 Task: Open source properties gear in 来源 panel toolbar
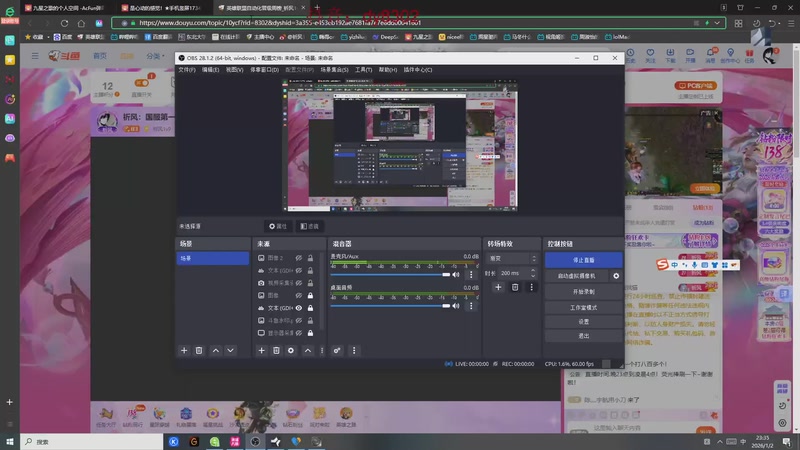coord(291,351)
